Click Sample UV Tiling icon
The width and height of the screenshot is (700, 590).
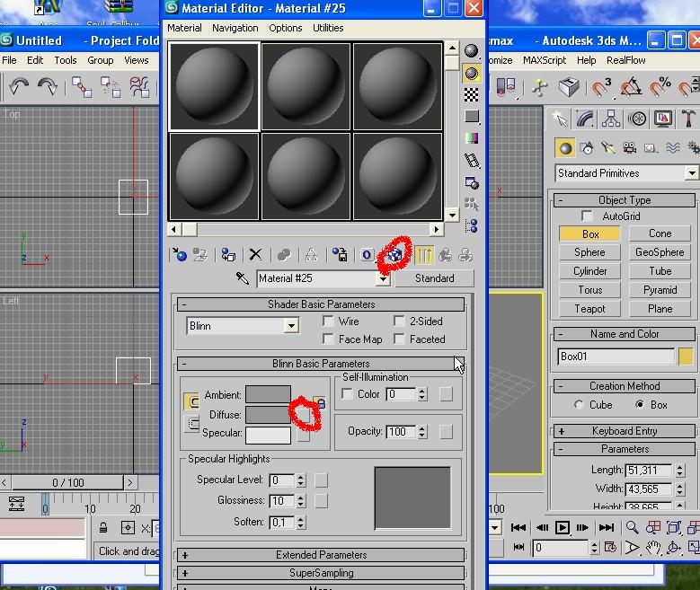pos(471,117)
